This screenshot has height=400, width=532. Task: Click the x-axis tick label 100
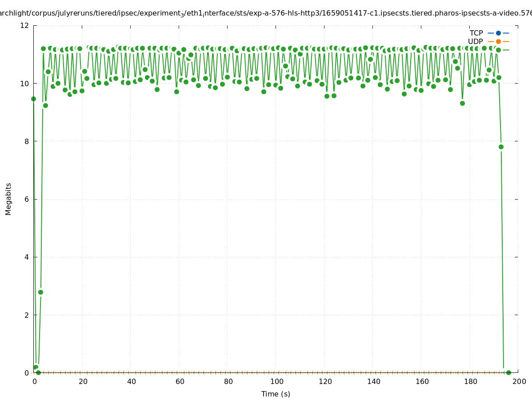(276, 382)
